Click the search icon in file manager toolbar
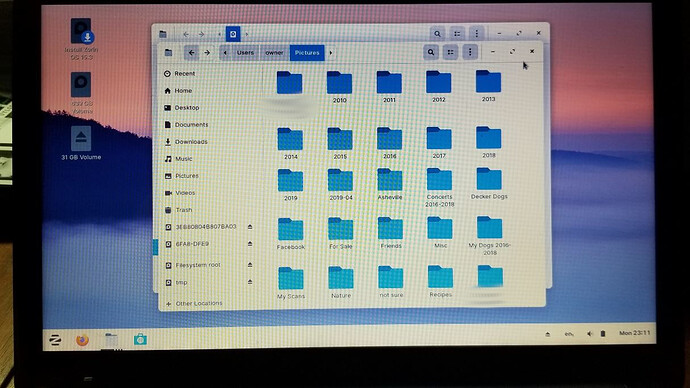This screenshot has height=388, width=690. point(431,52)
